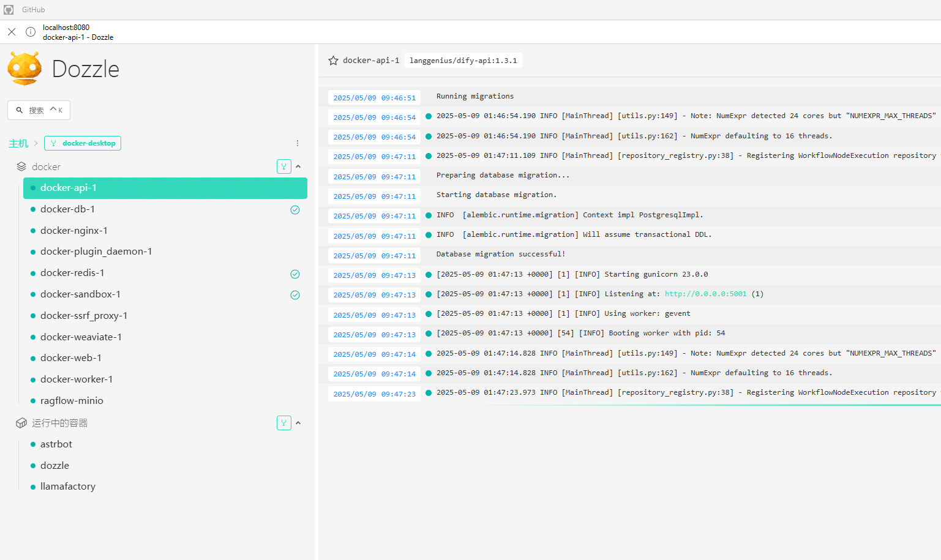Click the check-circle icon beside docker-redis-1

294,274
